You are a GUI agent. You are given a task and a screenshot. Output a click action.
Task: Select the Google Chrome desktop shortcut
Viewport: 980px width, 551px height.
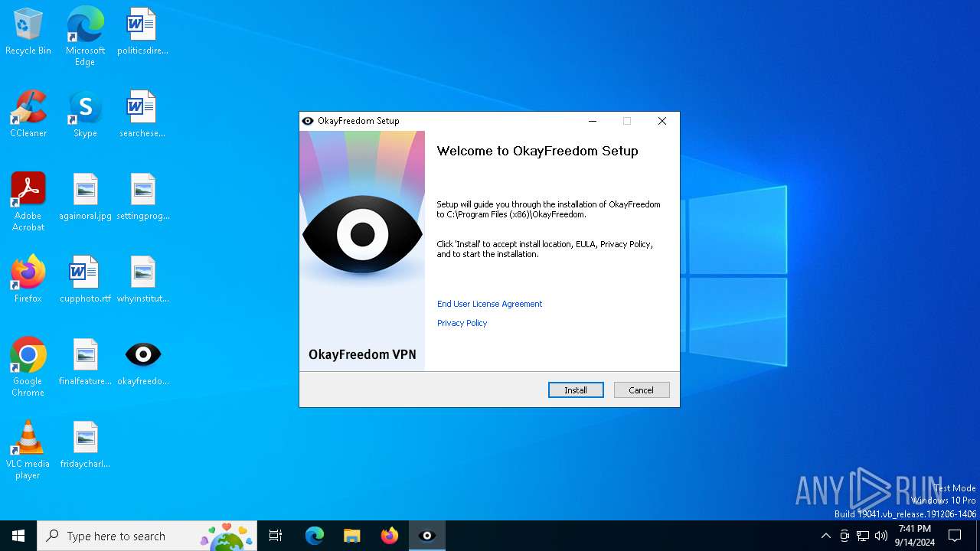click(28, 367)
